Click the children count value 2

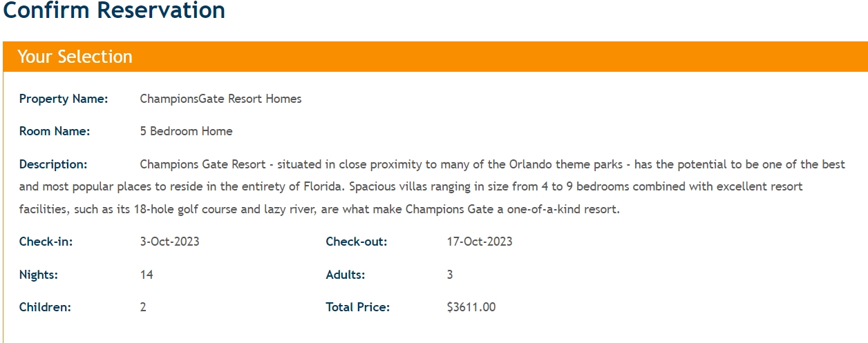[x=143, y=307]
